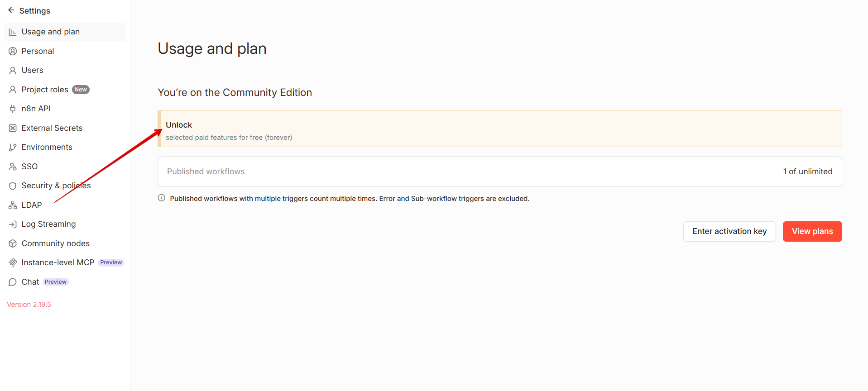
Task: Click the Personal user-circle icon
Action: click(13, 51)
